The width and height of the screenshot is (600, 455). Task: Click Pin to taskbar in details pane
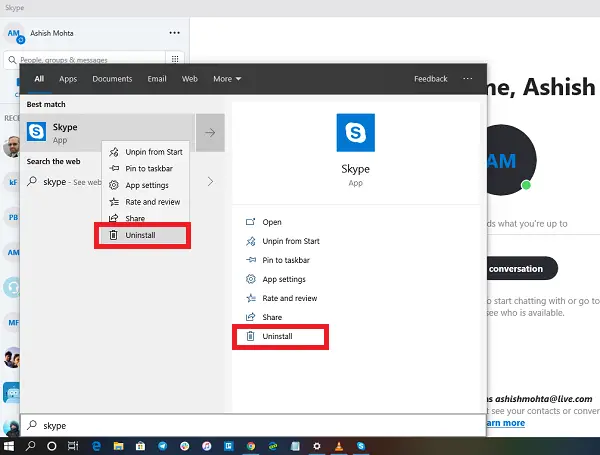(x=286, y=260)
